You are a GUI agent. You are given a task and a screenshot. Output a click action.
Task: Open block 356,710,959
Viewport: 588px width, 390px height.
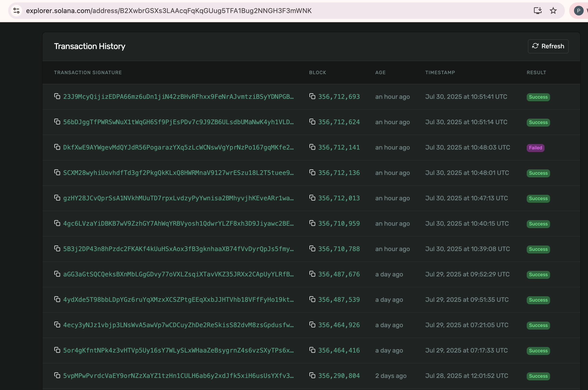339,223
